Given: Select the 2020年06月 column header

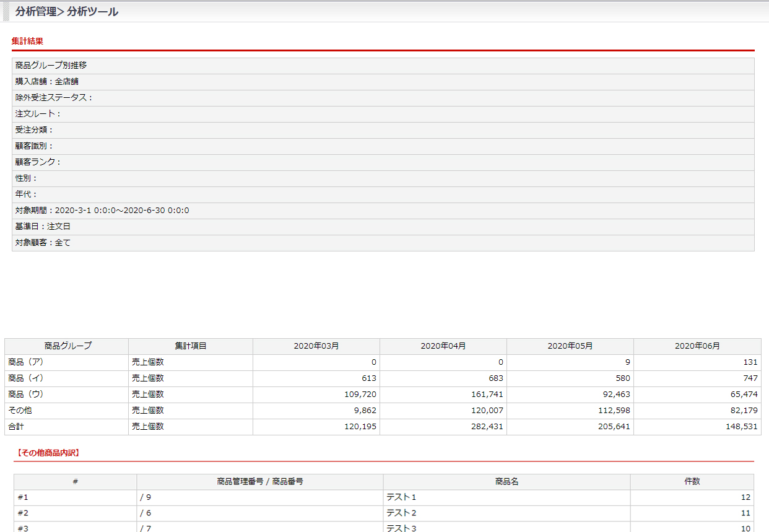Looking at the screenshot, I should [x=697, y=346].
